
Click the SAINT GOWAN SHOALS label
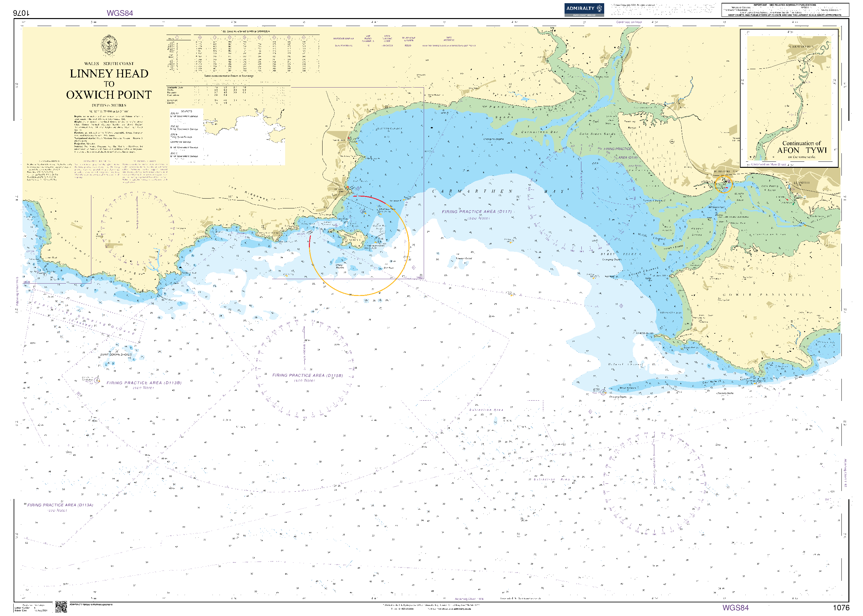pyautogui.click(x=116, y=355)
